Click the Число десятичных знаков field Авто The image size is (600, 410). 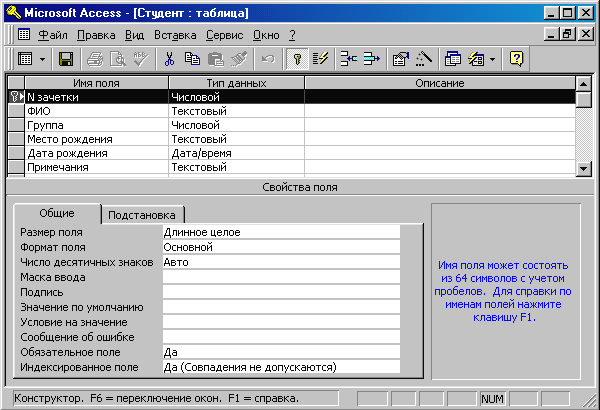tap(281, 262)
